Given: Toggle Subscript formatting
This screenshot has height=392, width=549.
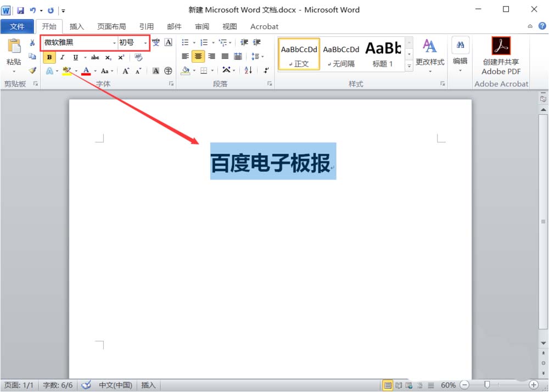Looking at the screenshot, I should click(108, 58).
